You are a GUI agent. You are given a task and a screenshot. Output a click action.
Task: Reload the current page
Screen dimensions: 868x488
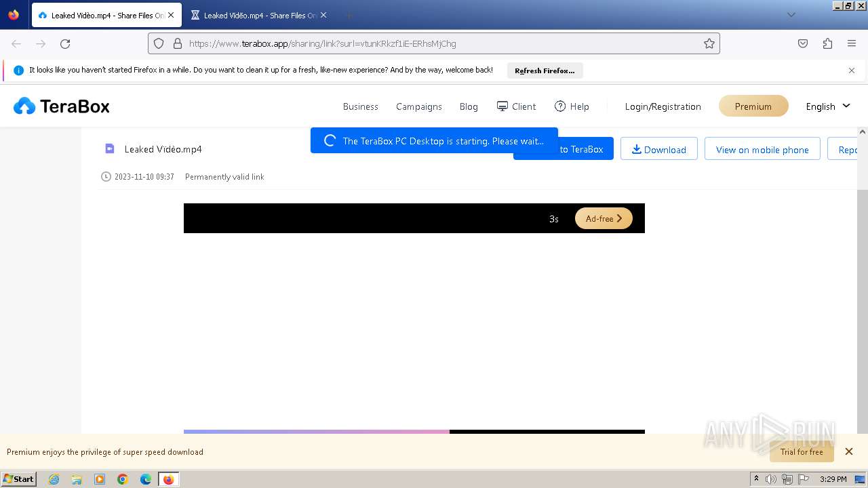click(x=65, y=43)
